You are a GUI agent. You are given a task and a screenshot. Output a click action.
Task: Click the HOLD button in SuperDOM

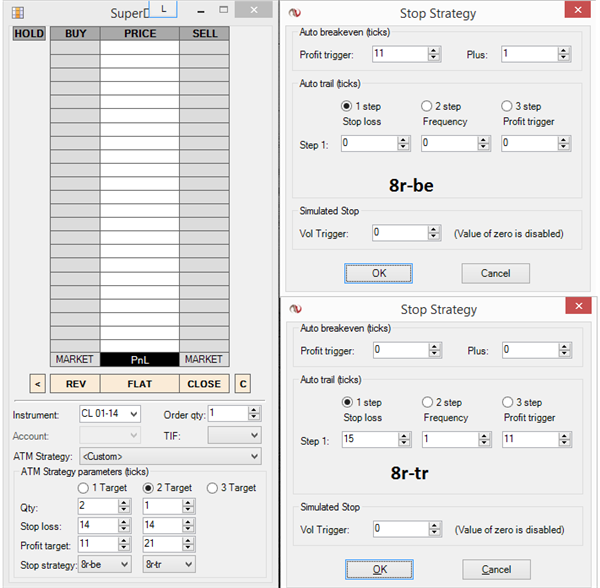click(29, 33)
